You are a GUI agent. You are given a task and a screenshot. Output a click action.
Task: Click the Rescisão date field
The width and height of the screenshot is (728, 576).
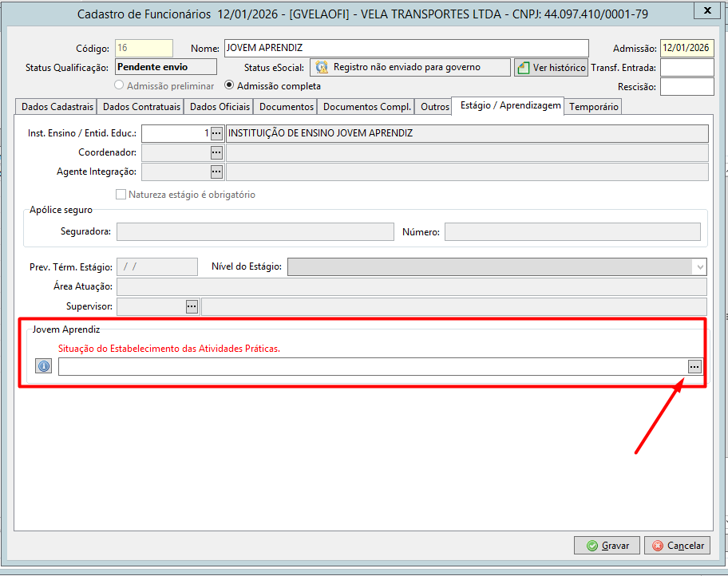[x=686, y=87]
